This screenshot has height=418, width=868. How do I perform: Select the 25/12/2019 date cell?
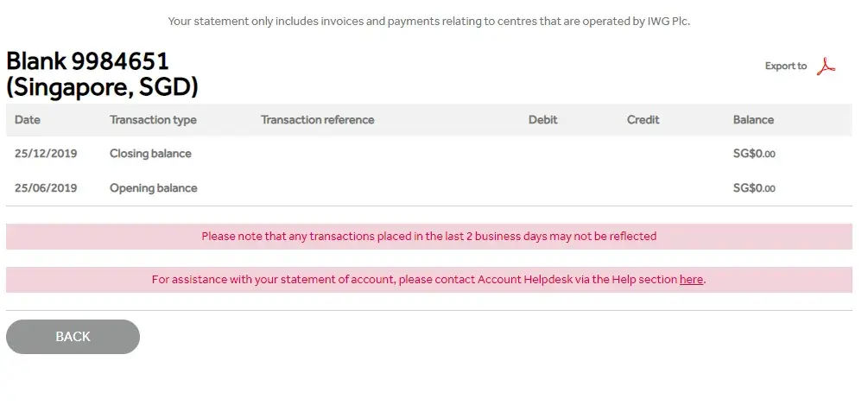pos(46,154)
